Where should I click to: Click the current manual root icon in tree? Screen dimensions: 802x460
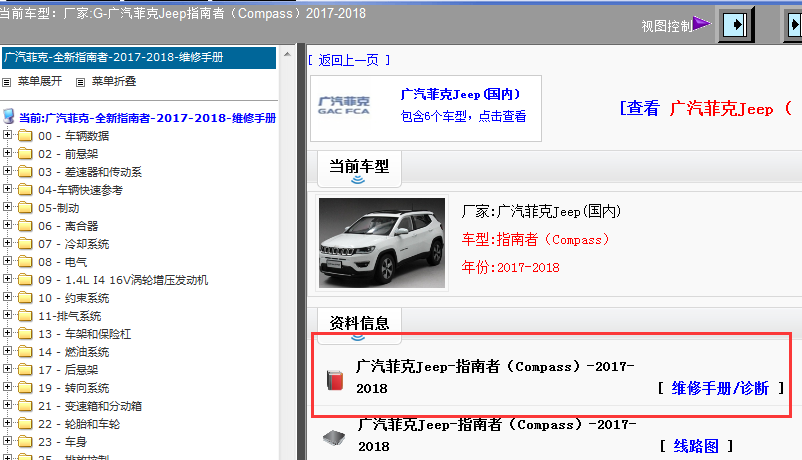[x=8, y=117]
